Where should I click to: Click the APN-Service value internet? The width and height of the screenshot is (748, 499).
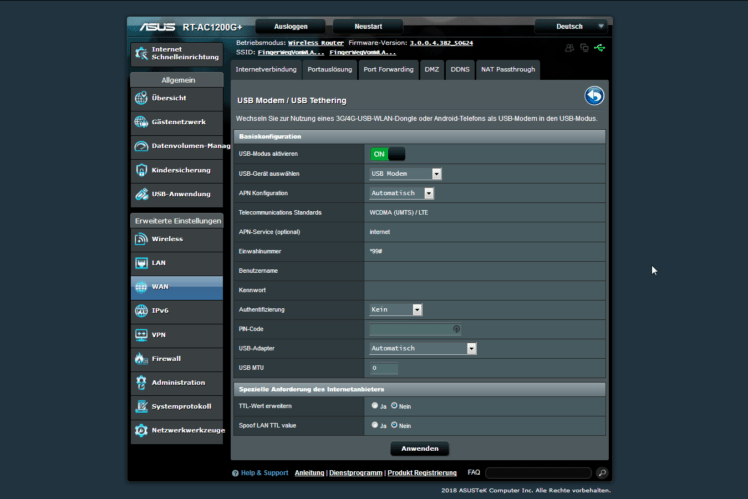point(380,232)
